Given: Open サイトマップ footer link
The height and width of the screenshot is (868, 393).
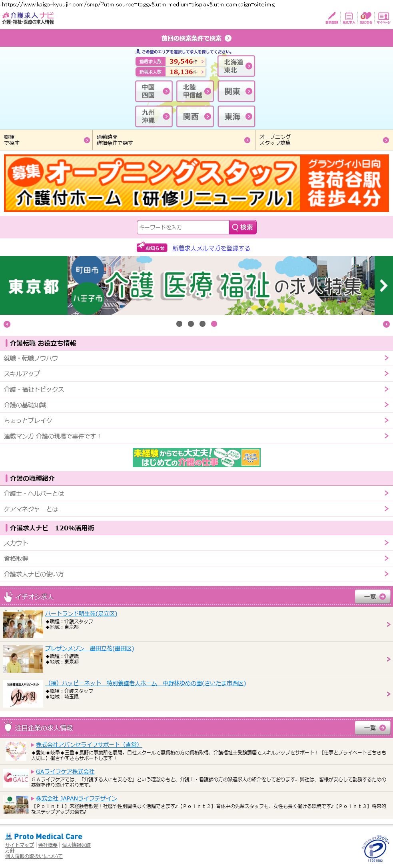Looking at the screenshot, I should pos(20,845).
